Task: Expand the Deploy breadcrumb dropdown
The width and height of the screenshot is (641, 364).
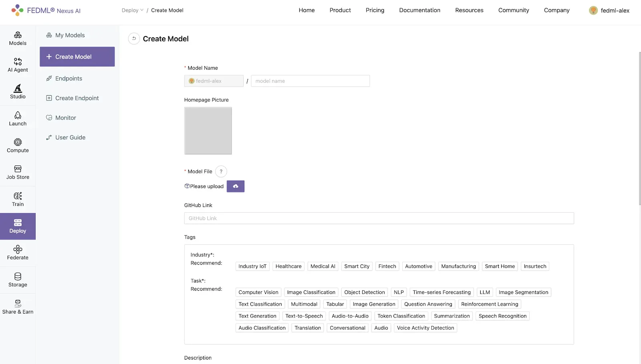Action: pyautogui.click(x=132, y=10)
